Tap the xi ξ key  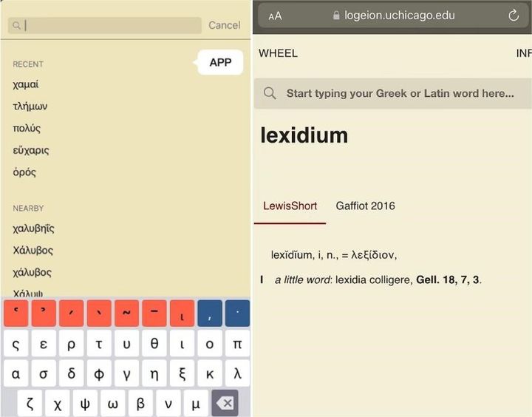pos(183,373)
